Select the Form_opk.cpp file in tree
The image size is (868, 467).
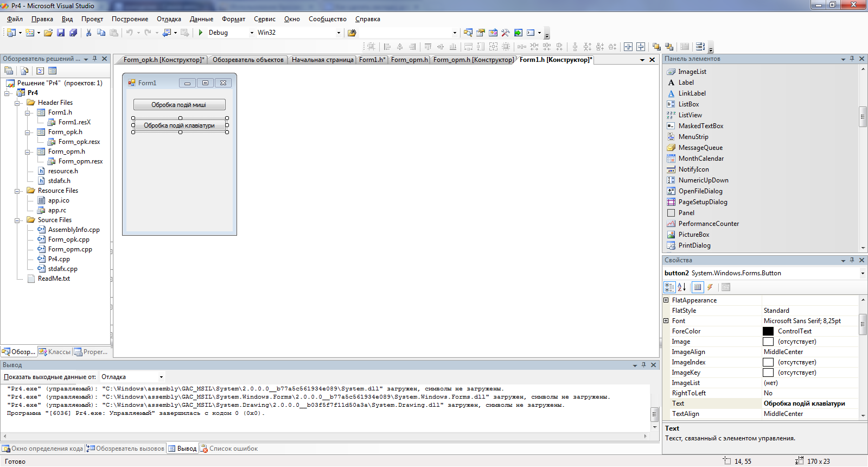(68, 239)
